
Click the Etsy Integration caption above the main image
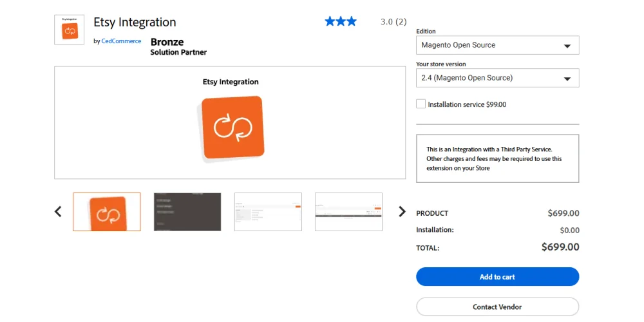(x=231, y=82)
